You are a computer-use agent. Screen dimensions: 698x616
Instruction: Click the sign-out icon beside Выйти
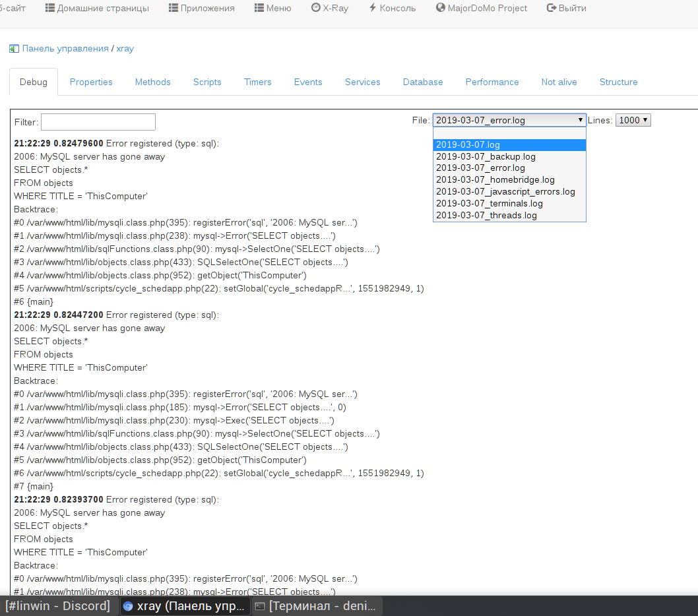551,9
